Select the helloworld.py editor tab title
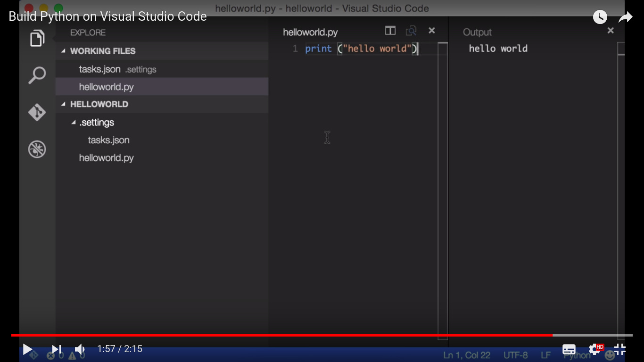 point(310,33)
